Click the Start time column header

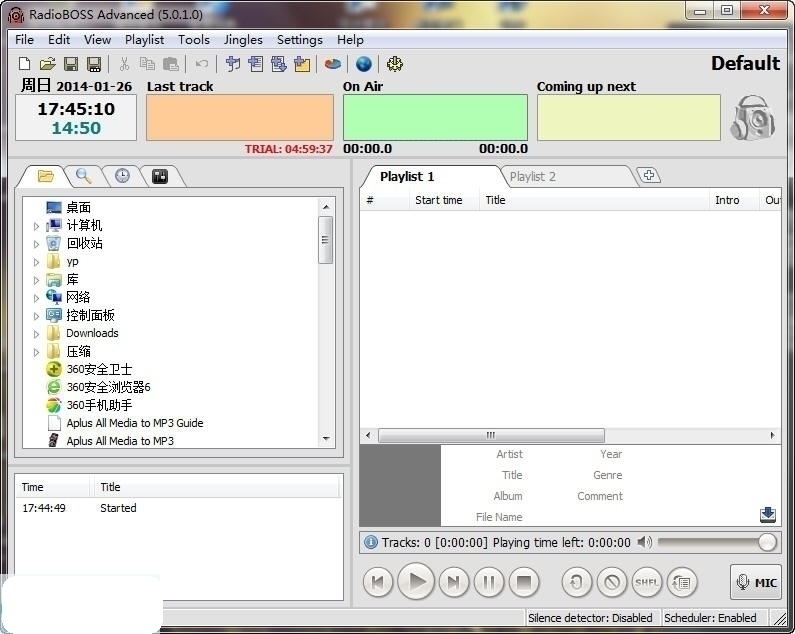[439, 200]
